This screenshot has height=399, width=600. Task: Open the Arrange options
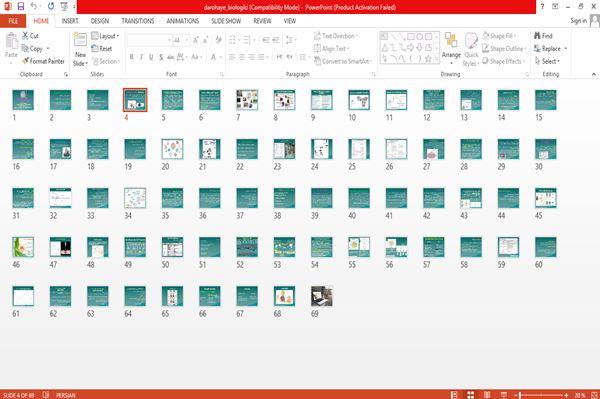[x=451, y=48]
